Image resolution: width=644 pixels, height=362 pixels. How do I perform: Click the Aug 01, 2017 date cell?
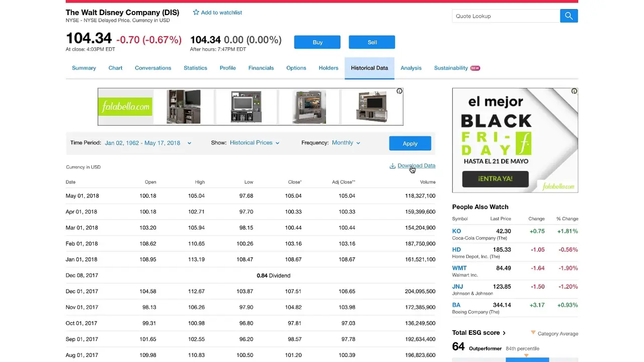pos(82,355)
